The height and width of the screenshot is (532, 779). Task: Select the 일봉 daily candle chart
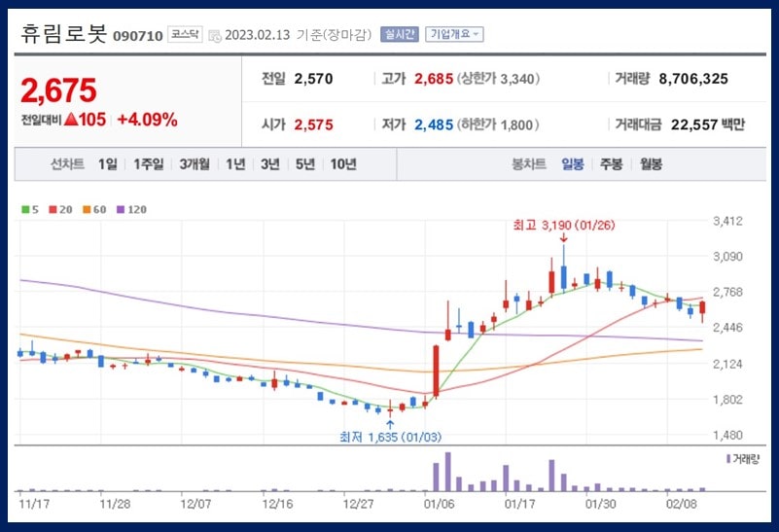[x=572, y=164]
